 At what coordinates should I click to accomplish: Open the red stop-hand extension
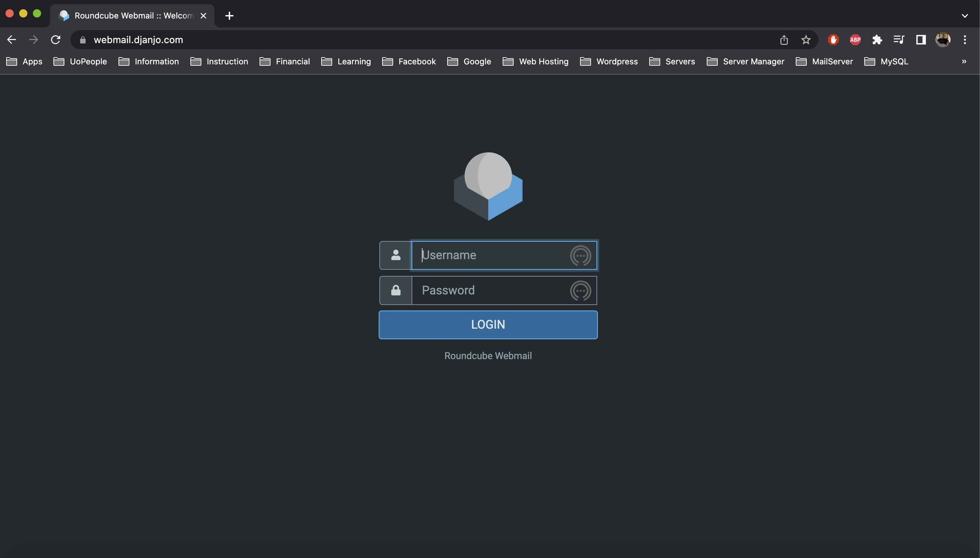(833, 39)
